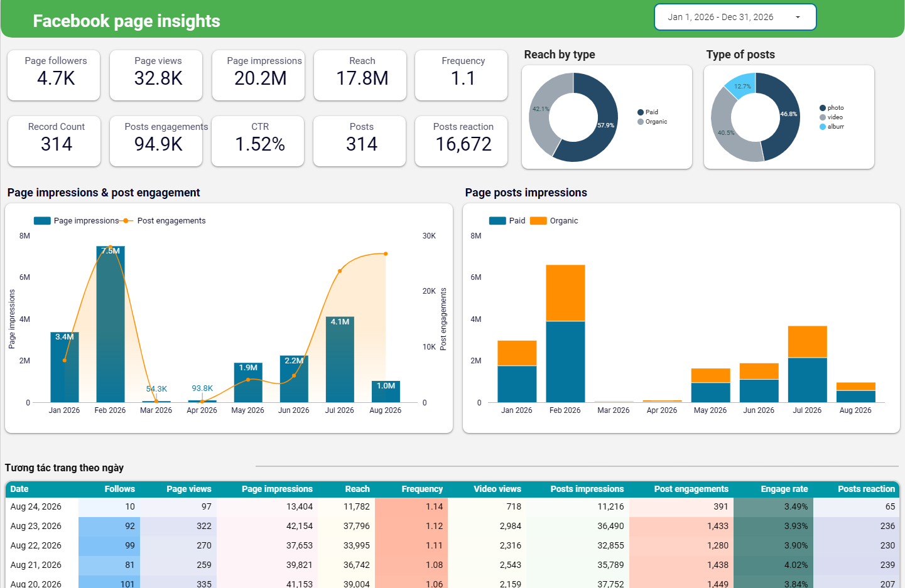Screen dimensions: 905x588
Task: Click the Paid legend dot in Reach by type
Action: point(641,112)
